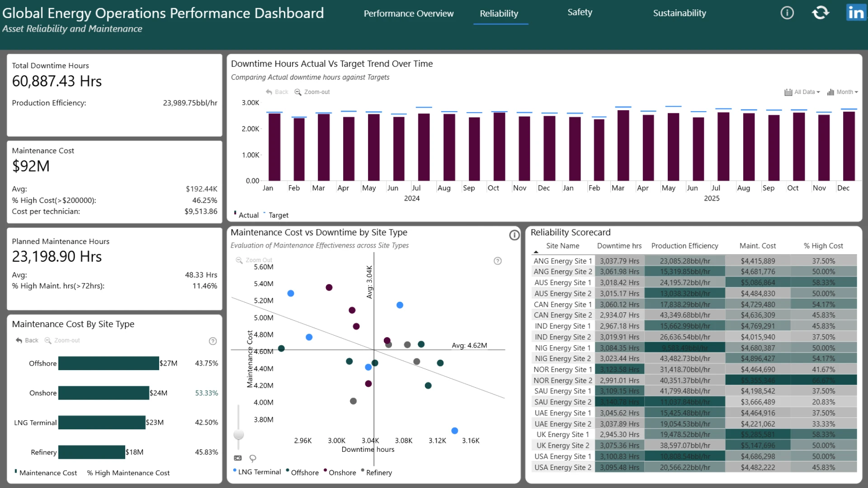Select the Offshore bar in site type chart
This screenshot has width=868, height=488.
coord(108,363)
